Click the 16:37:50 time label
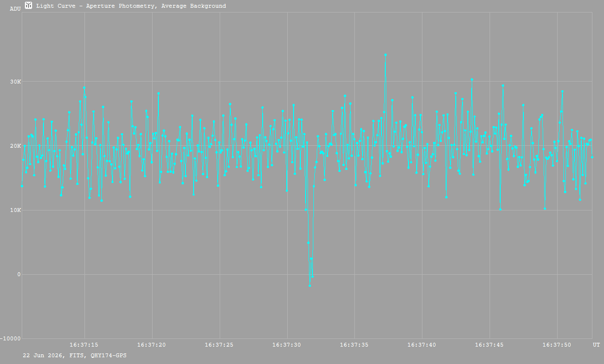The image size is (604, 364). tap(557, 345)
